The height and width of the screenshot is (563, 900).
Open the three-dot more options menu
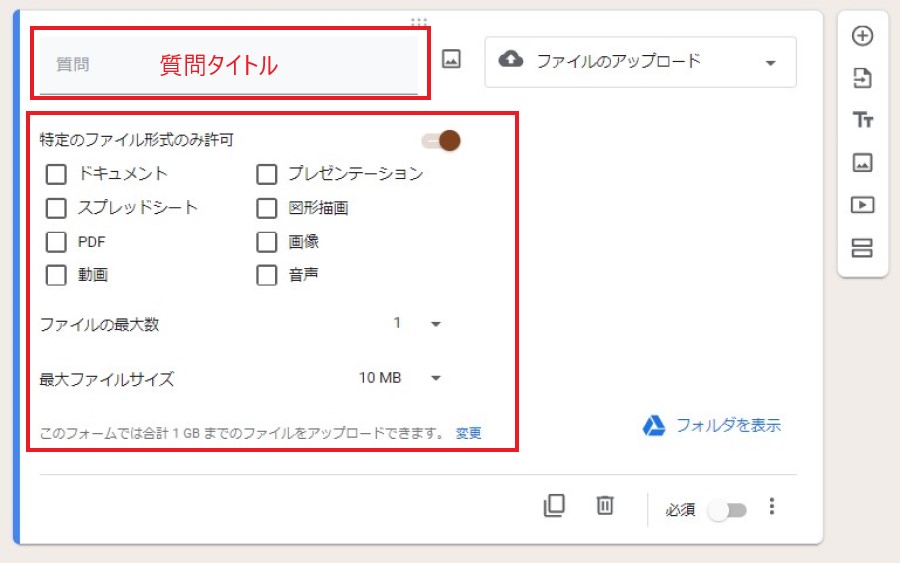771,507
